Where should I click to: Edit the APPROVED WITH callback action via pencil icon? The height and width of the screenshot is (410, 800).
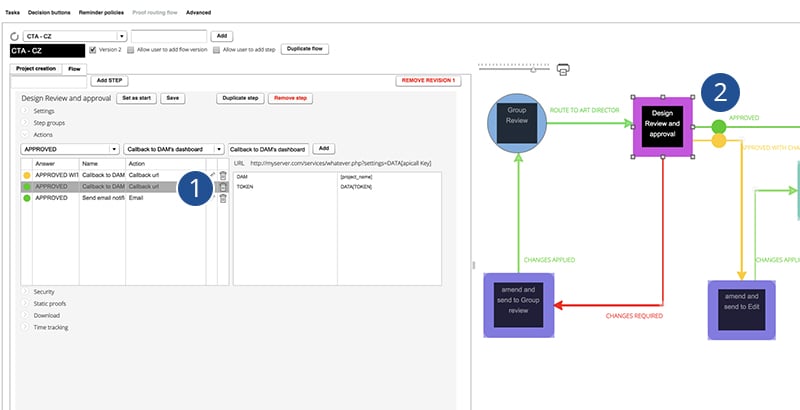212,175
